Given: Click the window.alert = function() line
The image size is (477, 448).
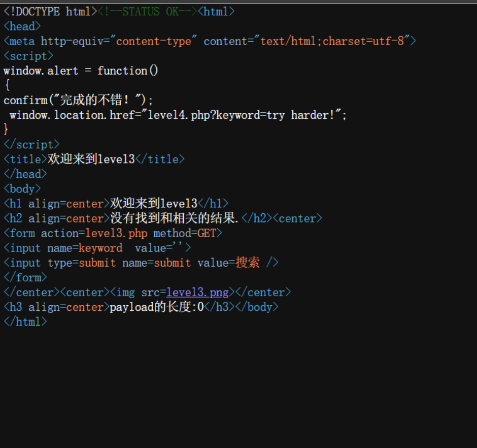Looking at the screenshot, I should tap(81, 71).
